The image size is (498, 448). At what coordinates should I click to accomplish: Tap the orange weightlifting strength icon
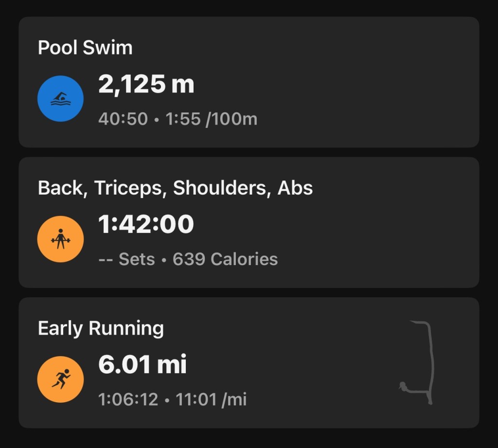coord(60,239)
